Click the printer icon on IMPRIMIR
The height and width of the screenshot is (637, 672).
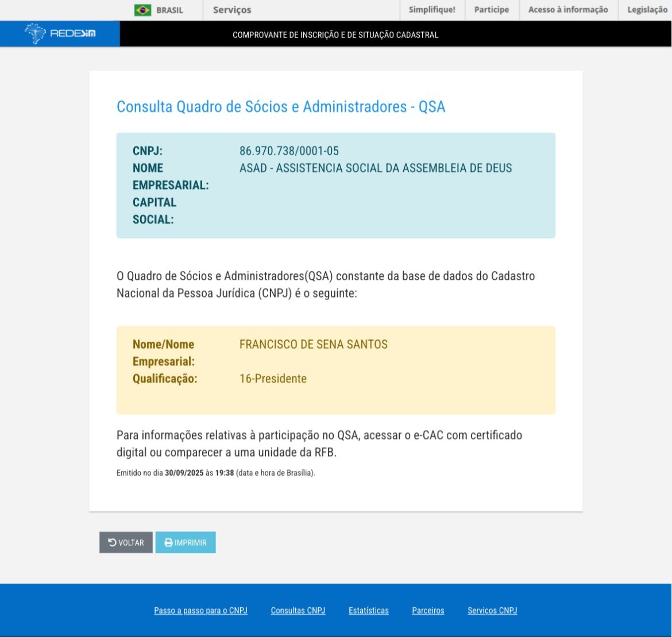click(x=168, y=543)
